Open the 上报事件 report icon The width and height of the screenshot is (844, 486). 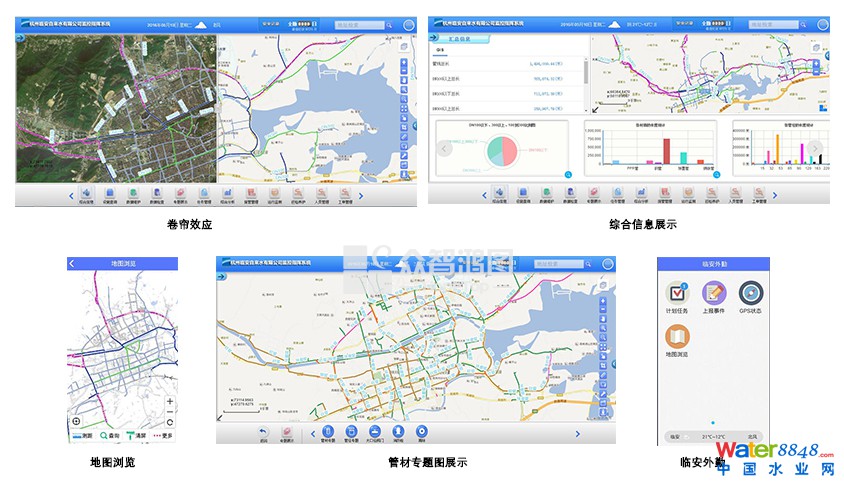(714, 293)
